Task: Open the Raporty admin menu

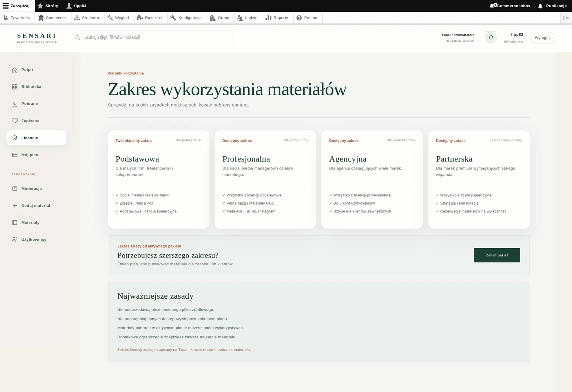Action: tap(277, 18)
